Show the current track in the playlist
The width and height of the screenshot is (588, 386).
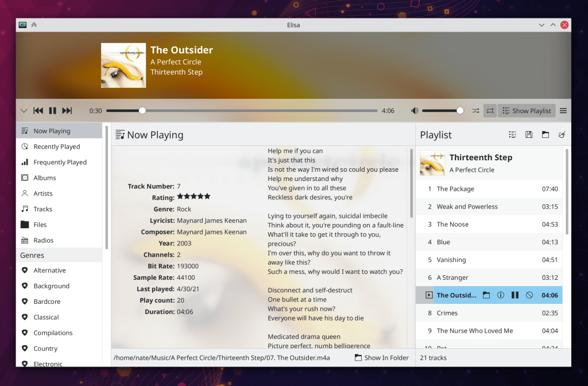click(513, 134)
